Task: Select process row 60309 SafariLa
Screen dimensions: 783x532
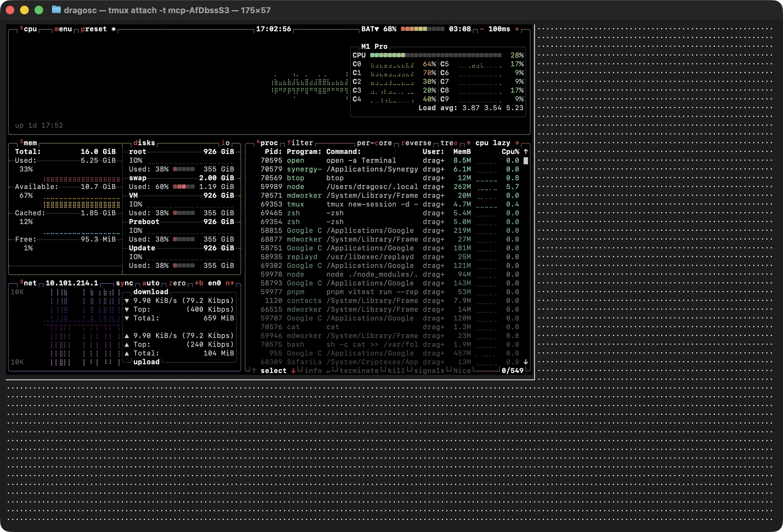Action: pyautogui.click(x=390, y=362)
